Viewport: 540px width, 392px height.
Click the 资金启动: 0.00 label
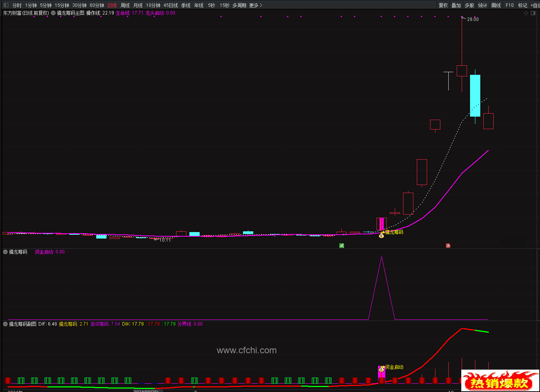click(50, 252)
